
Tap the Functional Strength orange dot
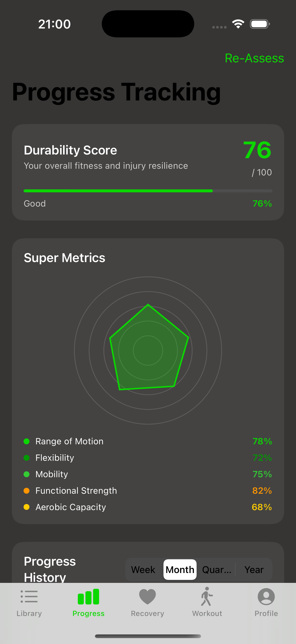point(27,490)
